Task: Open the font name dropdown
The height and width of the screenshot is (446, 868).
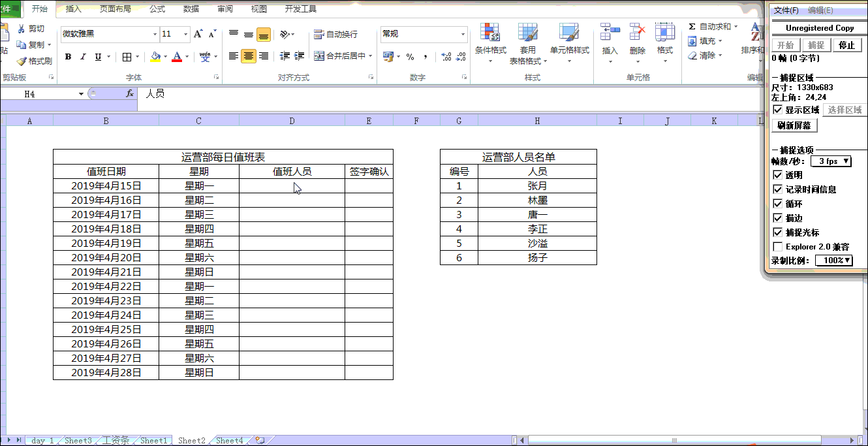Action: 155,34
